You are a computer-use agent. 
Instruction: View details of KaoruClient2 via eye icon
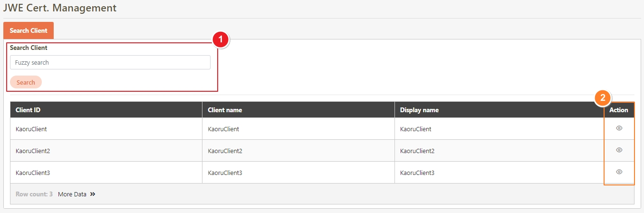pyautogui.click(x=619, y=150)
